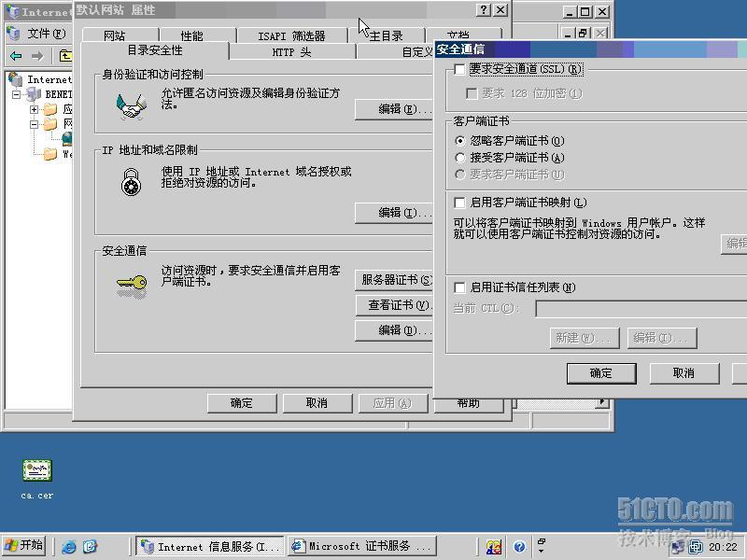Image resolution: width=747 pixels, height=560 pixels.
Task: Click the back arrow in IIS toolbar
Action: point(16,56)
